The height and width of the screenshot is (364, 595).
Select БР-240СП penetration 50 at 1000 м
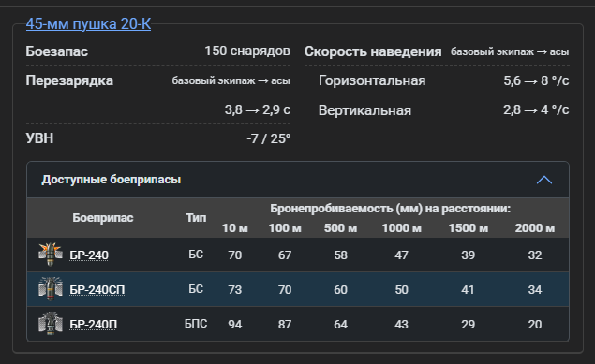(x=401, y=289)
